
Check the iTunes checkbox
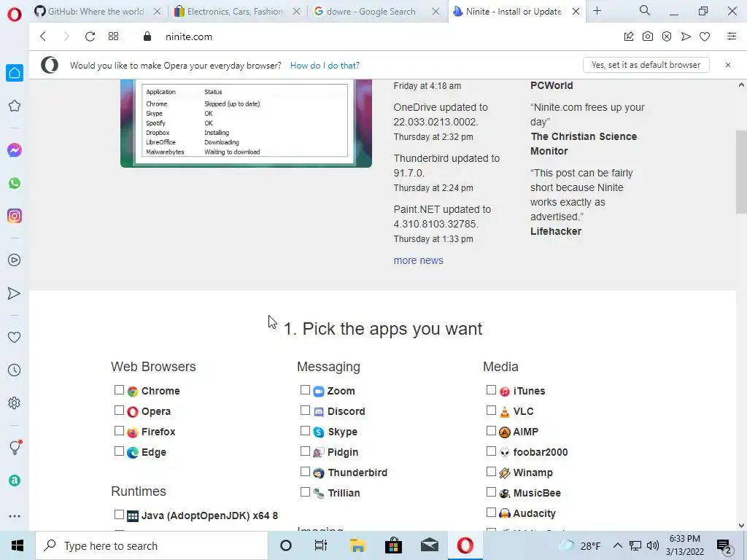coord(491,390)
